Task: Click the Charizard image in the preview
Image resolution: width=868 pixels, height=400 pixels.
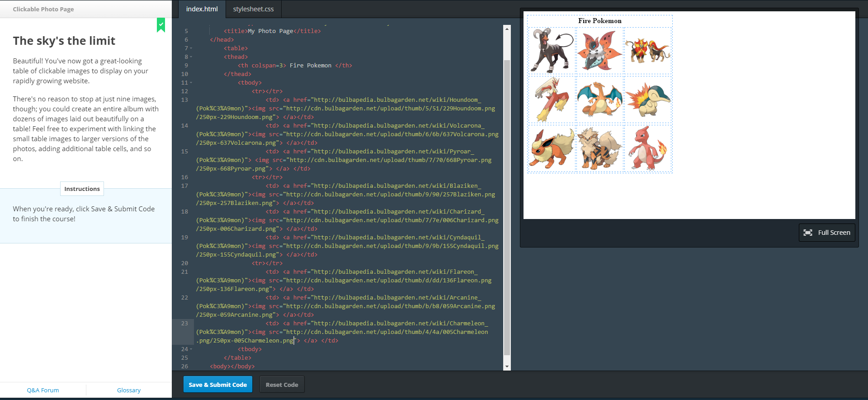Action: (x=599, y=100)
